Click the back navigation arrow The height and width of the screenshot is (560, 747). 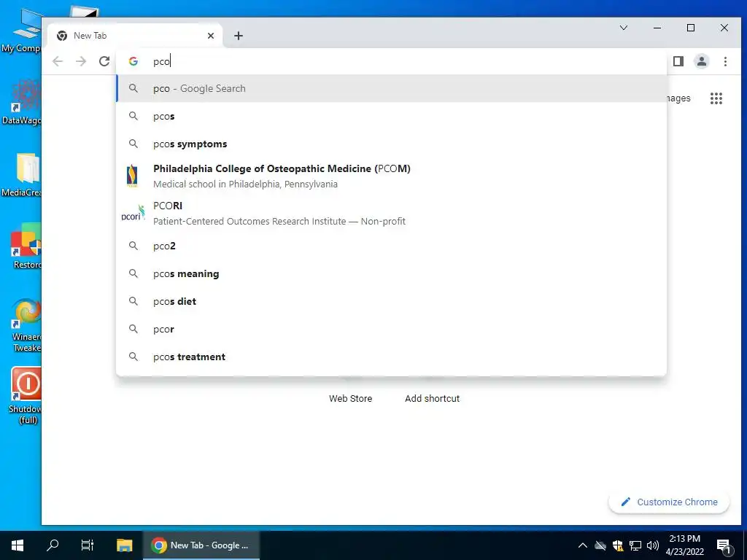click(x=58, y=61)
